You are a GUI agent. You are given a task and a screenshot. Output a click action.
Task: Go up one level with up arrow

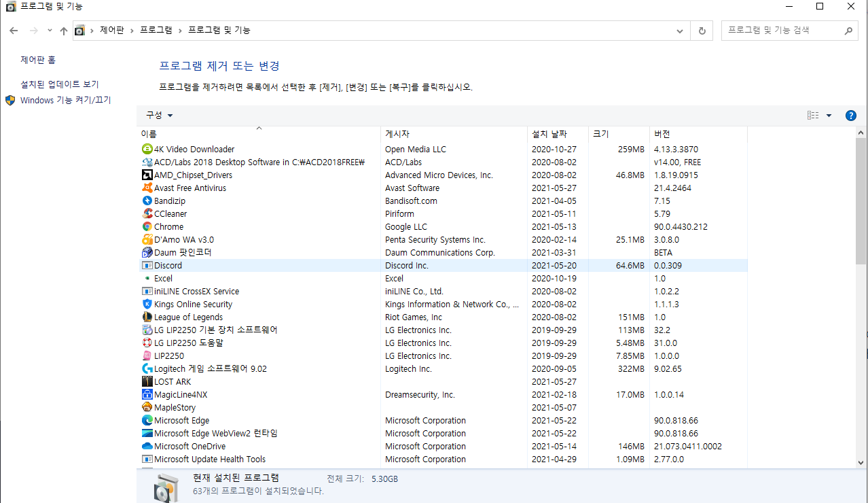click(x=64, y=31)
